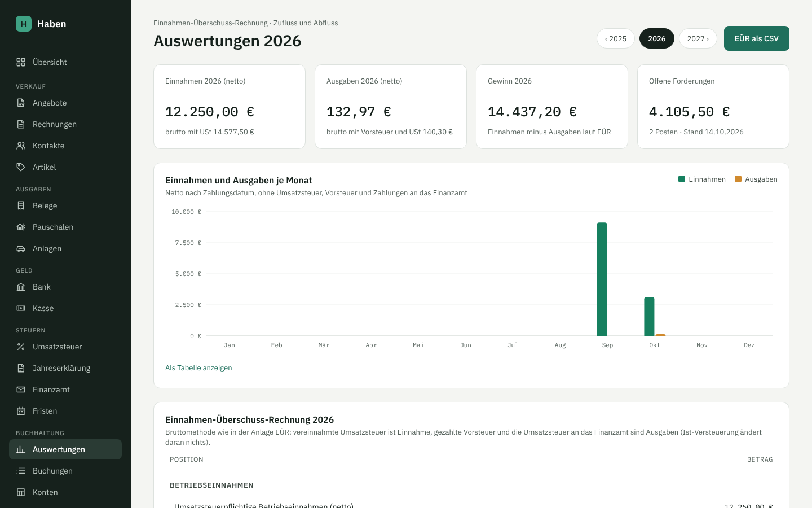Click the Konten table icon

click(21, 492)
